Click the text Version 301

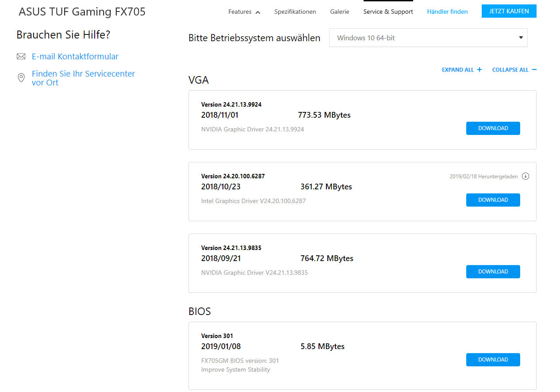click(217, 336)
